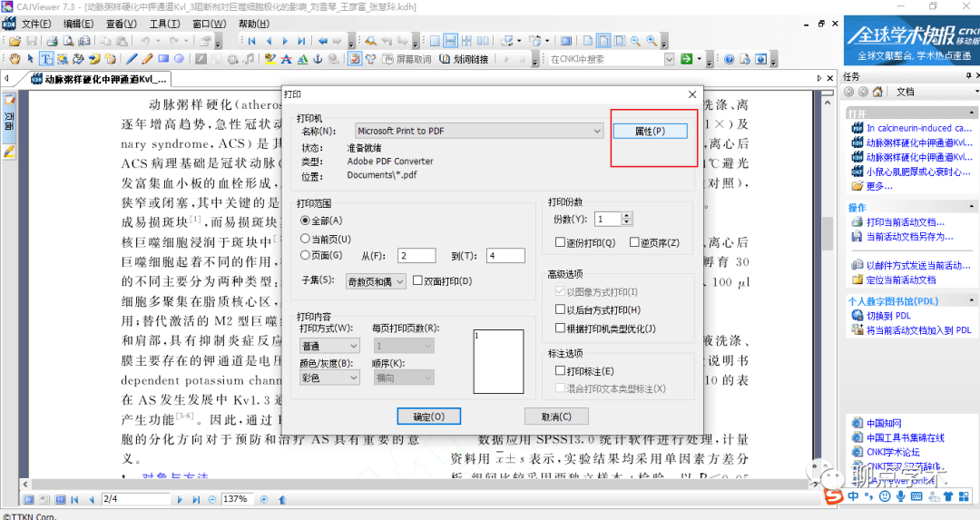Increase copies count with spinner up
Image resolution: width=980 pixels, height=520 pixels.
(627, 216)
